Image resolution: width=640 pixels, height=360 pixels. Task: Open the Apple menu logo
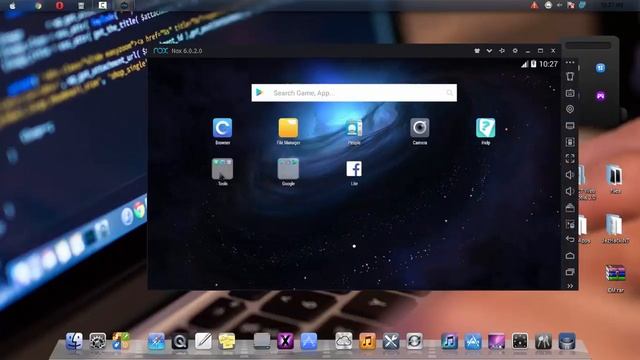tap(12, 5)
